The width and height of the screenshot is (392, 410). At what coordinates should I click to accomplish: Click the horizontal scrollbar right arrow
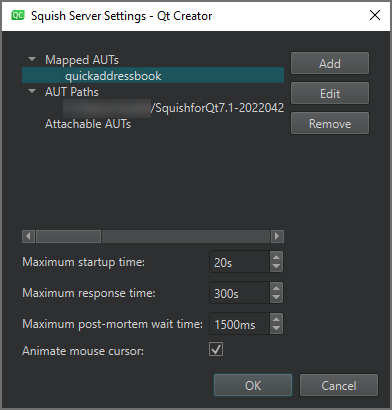coord(277,236)
